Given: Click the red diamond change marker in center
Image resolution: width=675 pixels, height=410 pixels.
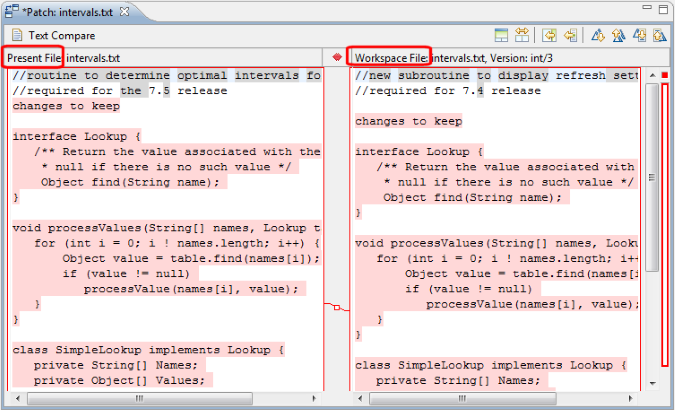Looking at the screenshot, I should 337,58.
